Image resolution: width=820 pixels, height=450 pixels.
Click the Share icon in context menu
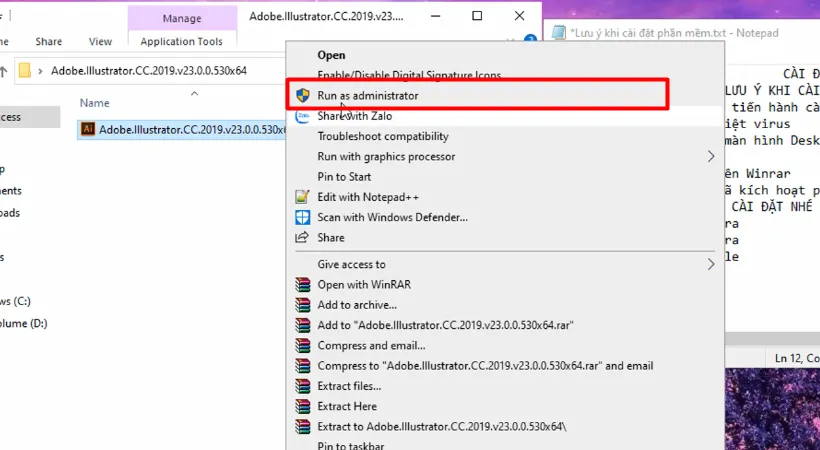coord(302,238)
